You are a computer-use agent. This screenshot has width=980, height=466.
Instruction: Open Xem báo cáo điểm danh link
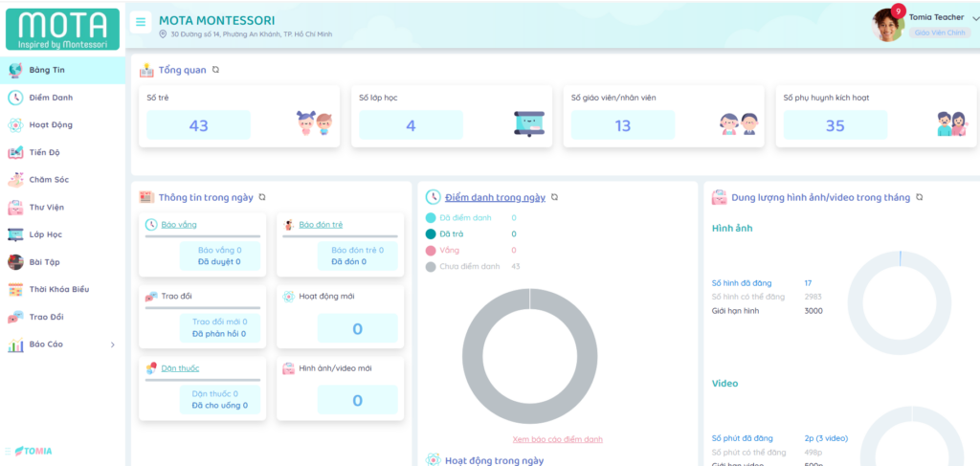point(558,439)
